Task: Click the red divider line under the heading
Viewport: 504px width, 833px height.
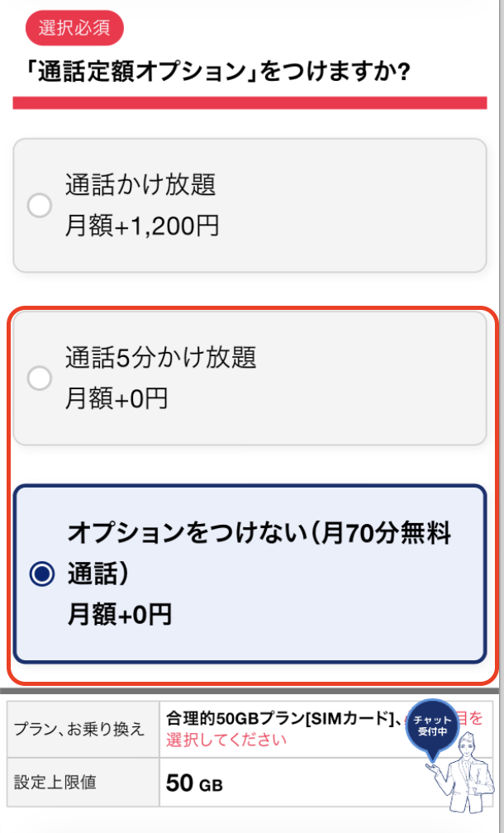Action: 250,103
